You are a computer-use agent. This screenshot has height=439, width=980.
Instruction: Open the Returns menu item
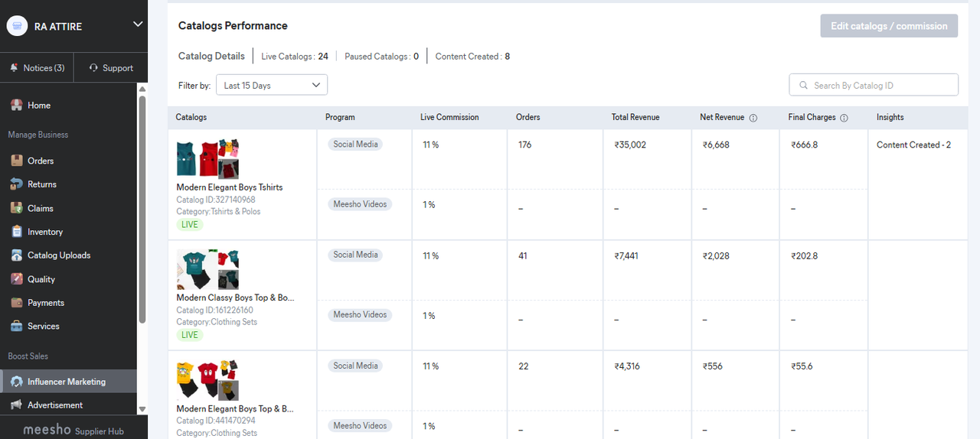click(42, 184)
